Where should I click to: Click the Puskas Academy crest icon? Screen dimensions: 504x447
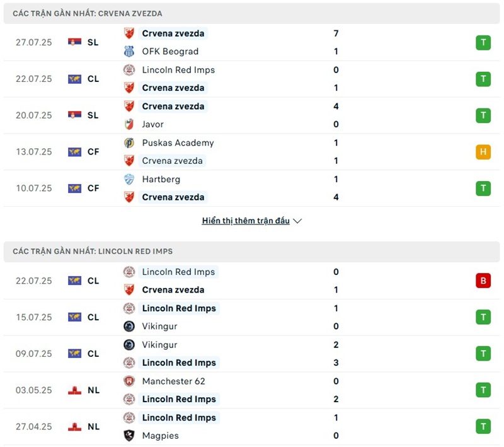click(129, 143)
